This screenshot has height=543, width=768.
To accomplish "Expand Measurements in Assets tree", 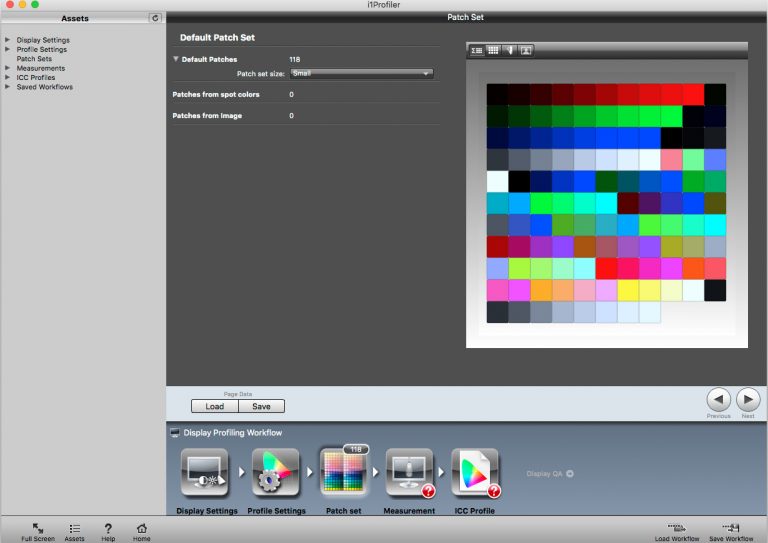I will (x=7, y=68).
